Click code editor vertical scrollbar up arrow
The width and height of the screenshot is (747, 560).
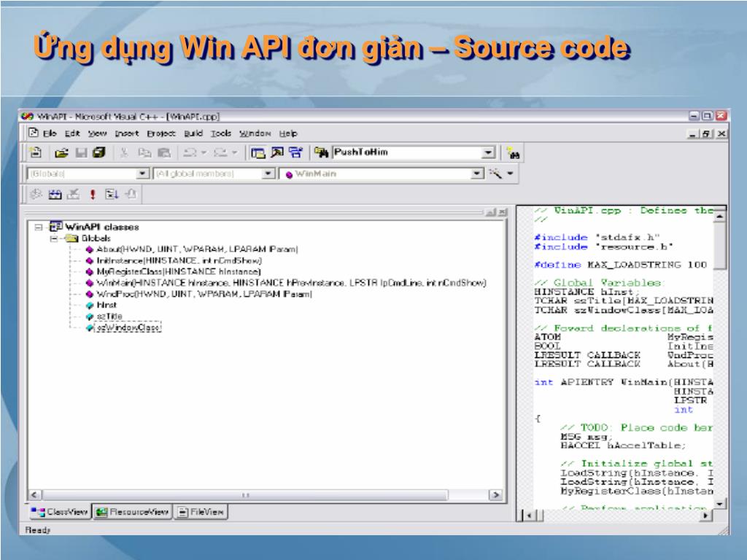tap(719, 217)
